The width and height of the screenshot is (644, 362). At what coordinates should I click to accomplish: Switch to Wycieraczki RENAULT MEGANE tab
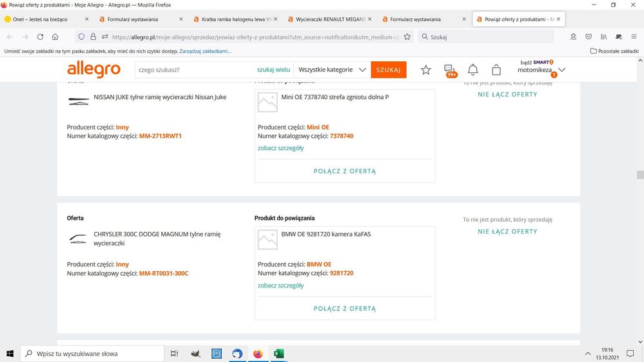click(330, 19)
